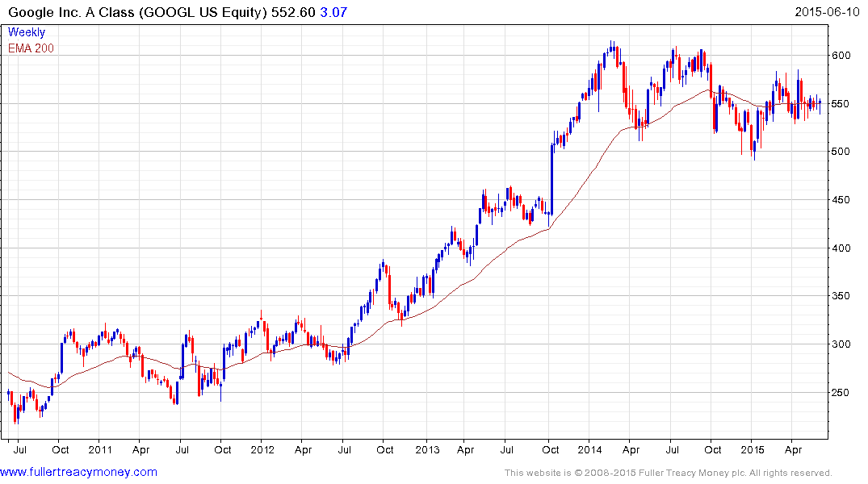The height and width of the screenshot is (484, 868).
Task: Click the 450 price axis label
Action: coord(841,200)
